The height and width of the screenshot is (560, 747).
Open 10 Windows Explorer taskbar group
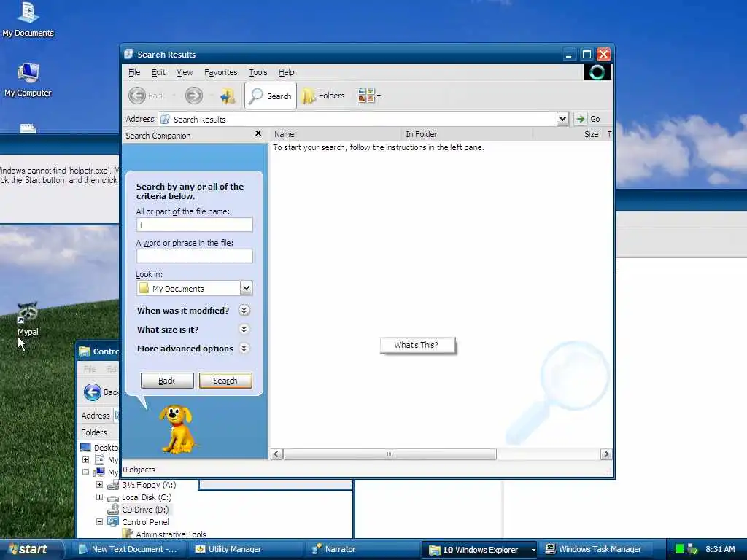[480, 550]
